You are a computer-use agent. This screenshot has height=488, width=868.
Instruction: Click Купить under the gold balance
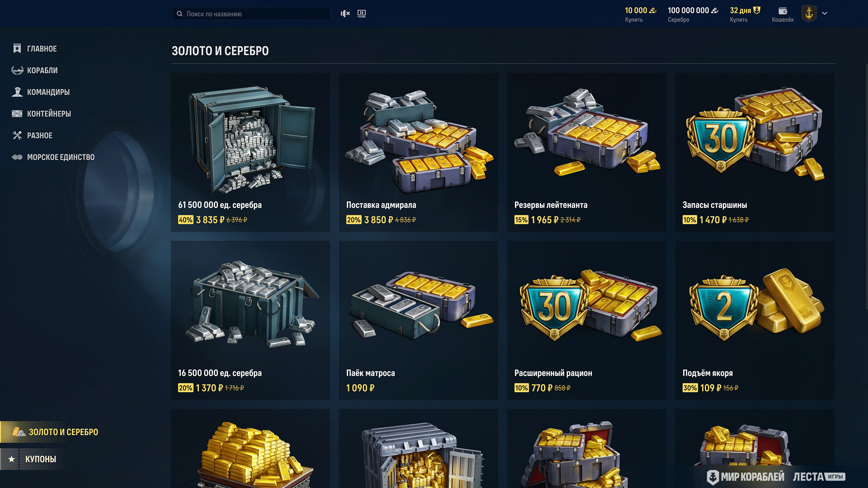coord(634,20)
